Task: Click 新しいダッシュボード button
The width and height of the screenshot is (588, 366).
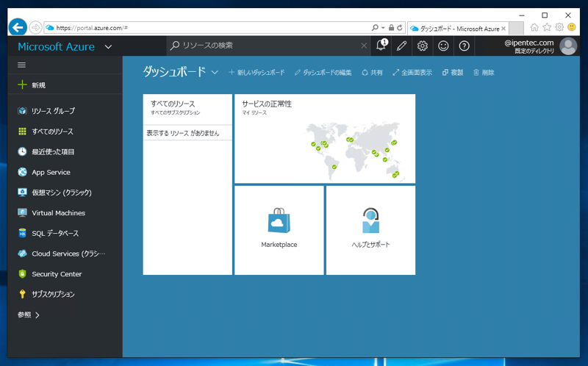Action: (257, 72)
